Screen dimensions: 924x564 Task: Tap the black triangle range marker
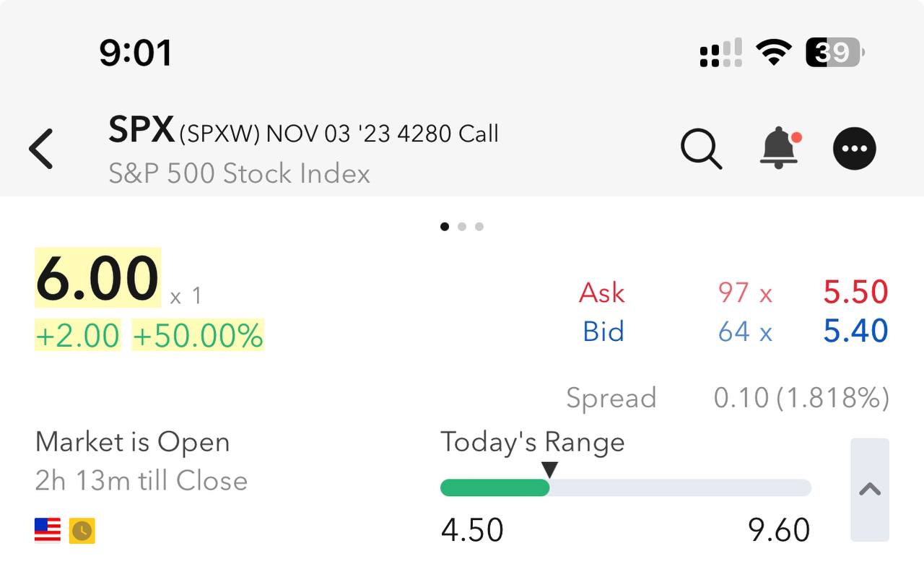pos(550,470)
